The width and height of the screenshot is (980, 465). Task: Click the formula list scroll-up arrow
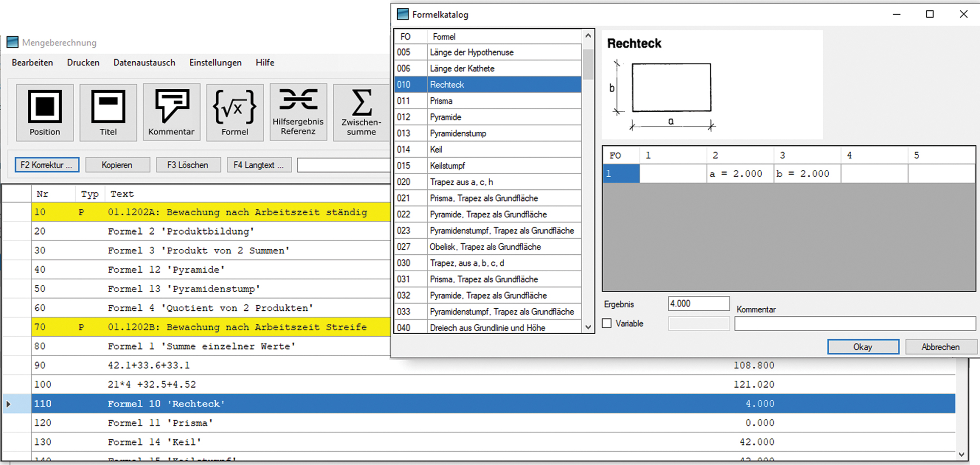pyautogui.click(x=588, y=36)
